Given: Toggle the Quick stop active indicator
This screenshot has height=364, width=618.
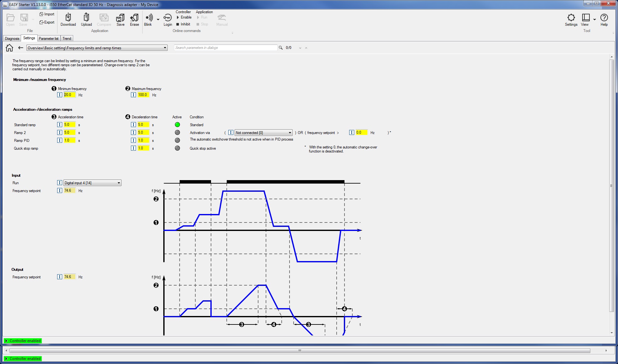Looking at the screenshot, I should pos(177,148).
